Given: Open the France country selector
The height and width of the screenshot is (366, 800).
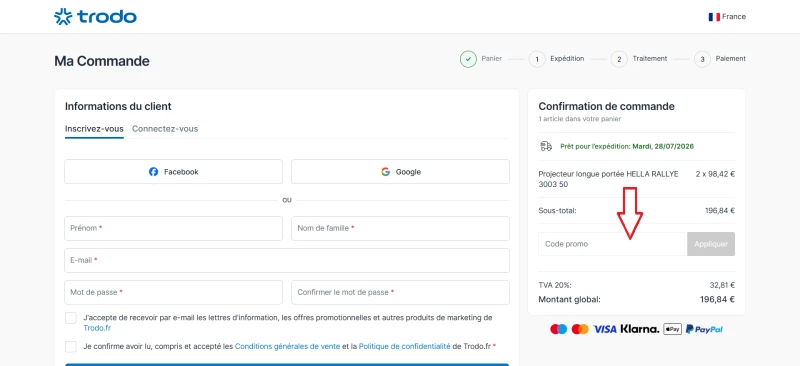Looking at the screenshot, I should (x=727, y=17).
